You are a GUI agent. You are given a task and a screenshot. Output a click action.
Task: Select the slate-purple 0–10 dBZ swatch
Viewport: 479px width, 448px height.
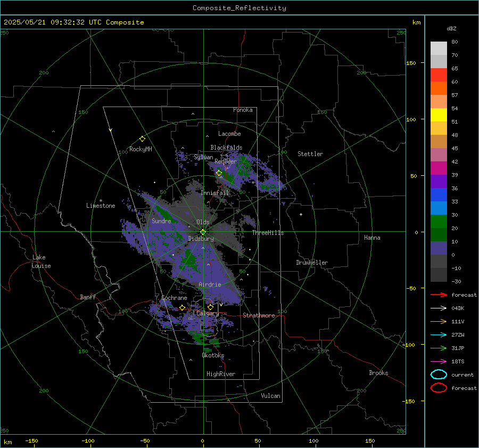(439, 248)
